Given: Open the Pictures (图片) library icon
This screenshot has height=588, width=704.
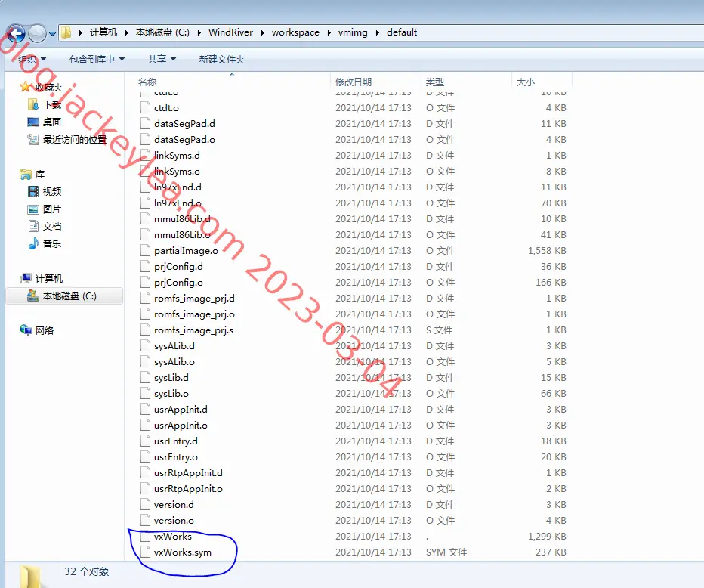Looking at the screenshot, I should (33, 209).
